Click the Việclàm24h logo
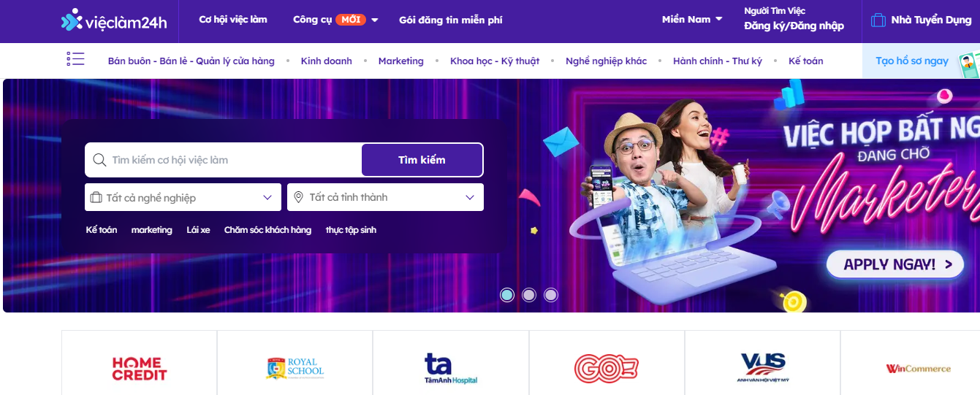The height and width of the screenshot is (395, 980). coord(114,20)
